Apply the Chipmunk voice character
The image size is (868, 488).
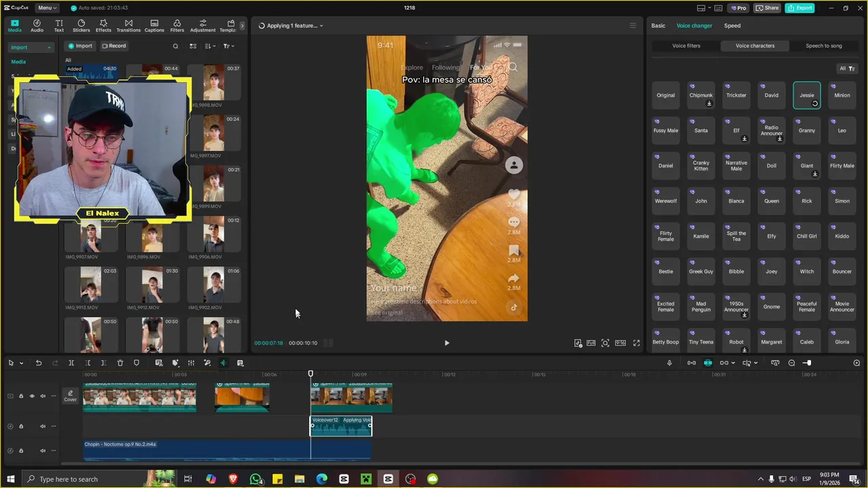coord(701,96)
